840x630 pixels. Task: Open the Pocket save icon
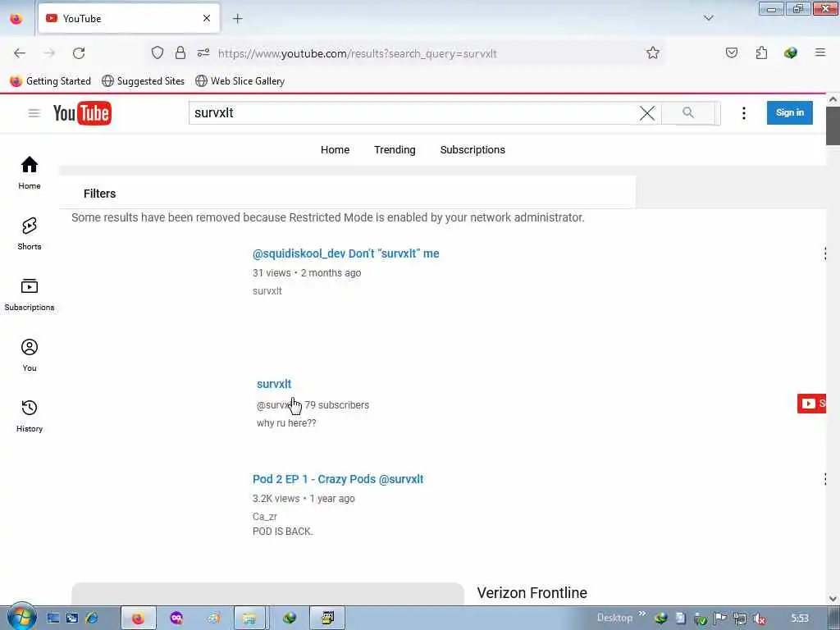732,52
